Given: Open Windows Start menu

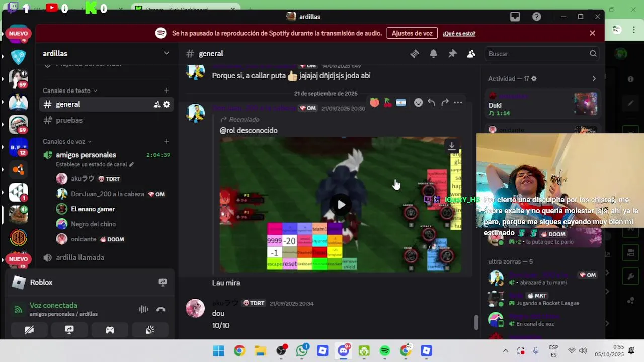Looking at the screenshot, I should click(218, 351).
